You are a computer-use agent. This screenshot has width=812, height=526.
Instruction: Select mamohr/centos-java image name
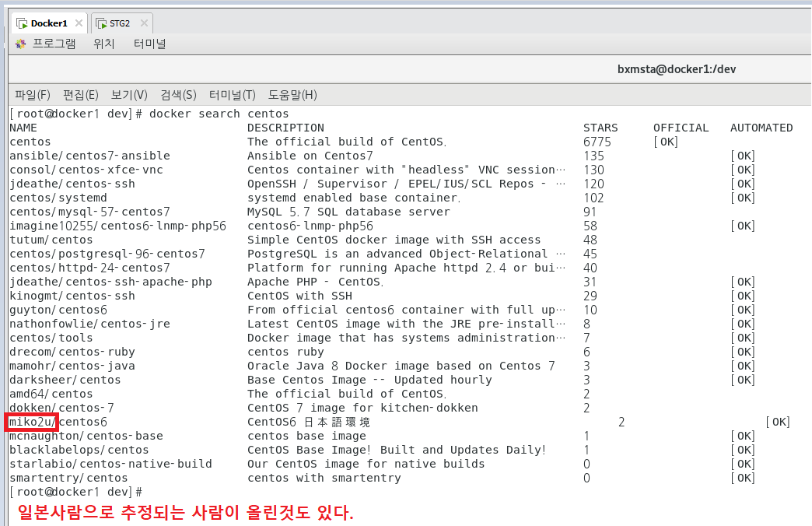point(72,366)
